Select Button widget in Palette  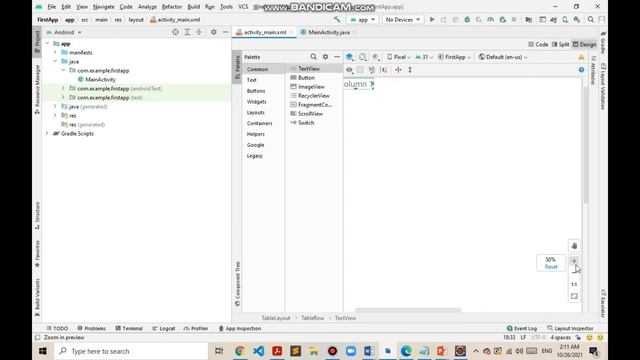(x=314, y=78)
